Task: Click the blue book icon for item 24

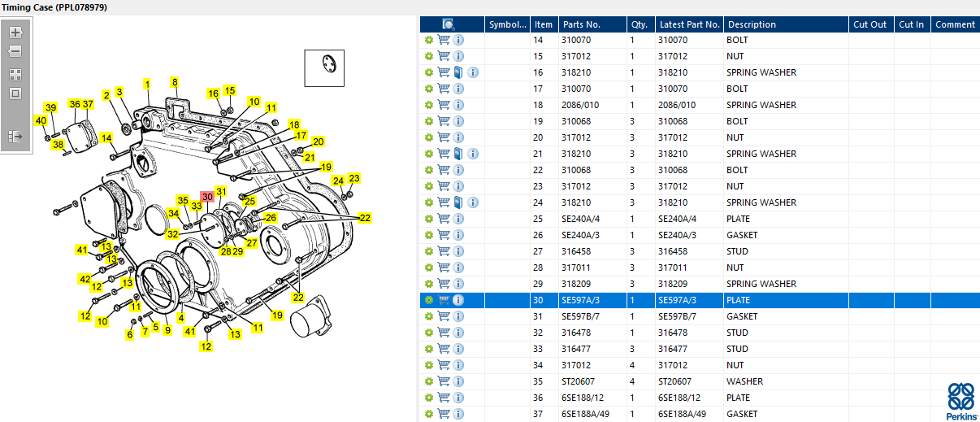Action: [458, 202]
